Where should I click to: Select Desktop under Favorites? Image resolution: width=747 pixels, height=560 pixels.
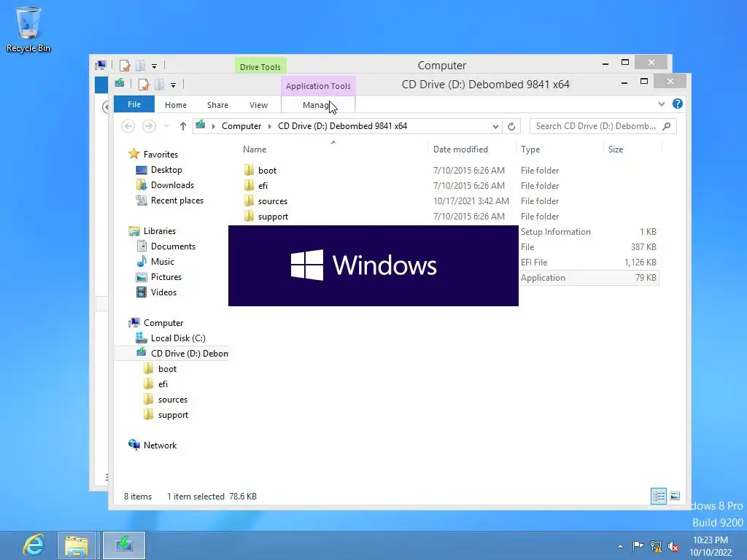coord(166,170)
